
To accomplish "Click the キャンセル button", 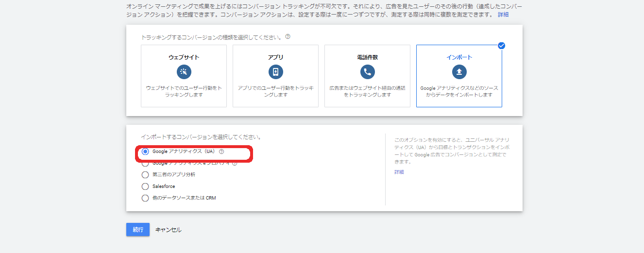I will pyautogui.click(x=169, y=230).
